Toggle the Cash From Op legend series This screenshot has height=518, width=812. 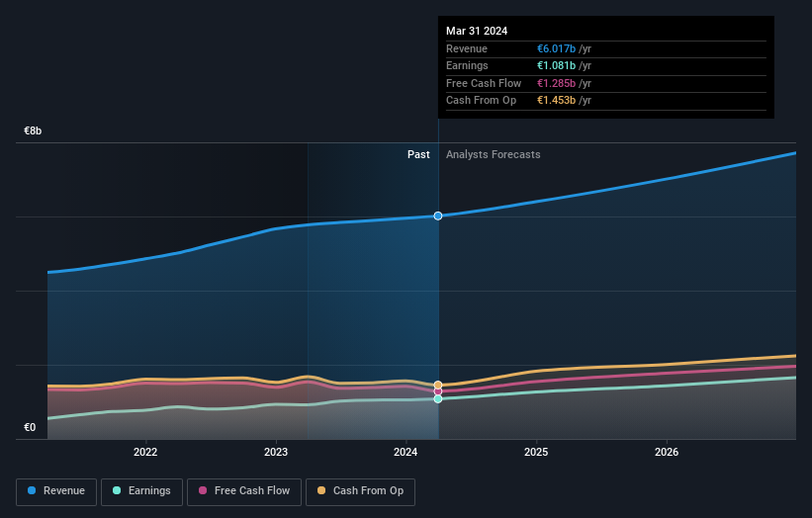tap(360, 491)
